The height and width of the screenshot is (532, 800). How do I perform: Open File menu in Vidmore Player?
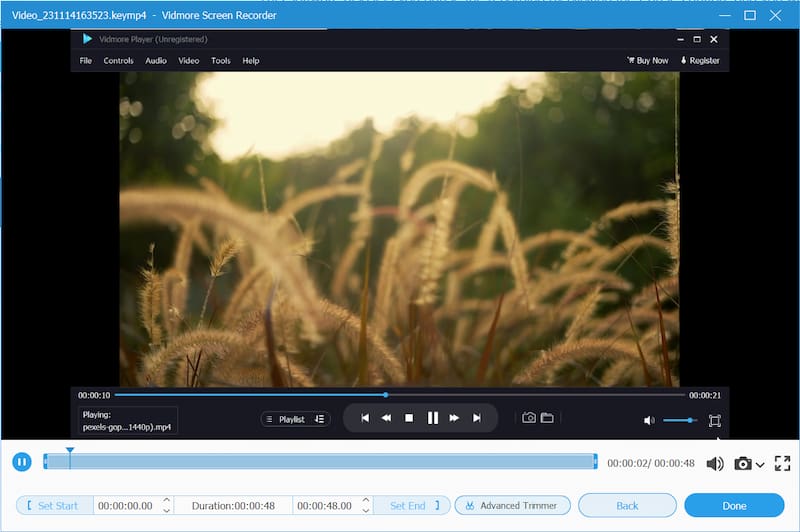pyautogui.click(x=86, y=61)
